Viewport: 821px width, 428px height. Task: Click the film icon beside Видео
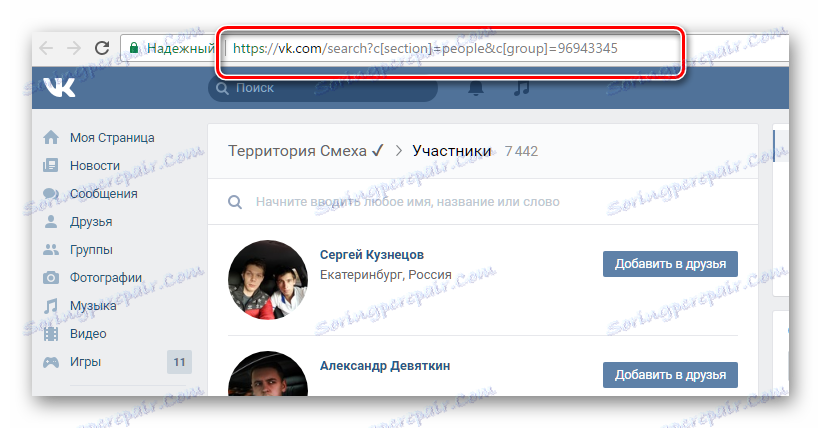click(51, 334)
